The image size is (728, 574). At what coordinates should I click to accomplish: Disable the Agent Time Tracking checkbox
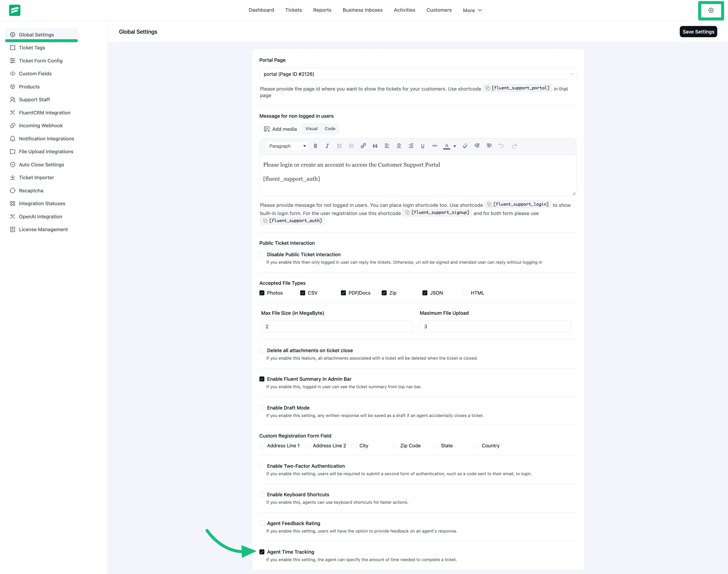[x=262, y=552]
